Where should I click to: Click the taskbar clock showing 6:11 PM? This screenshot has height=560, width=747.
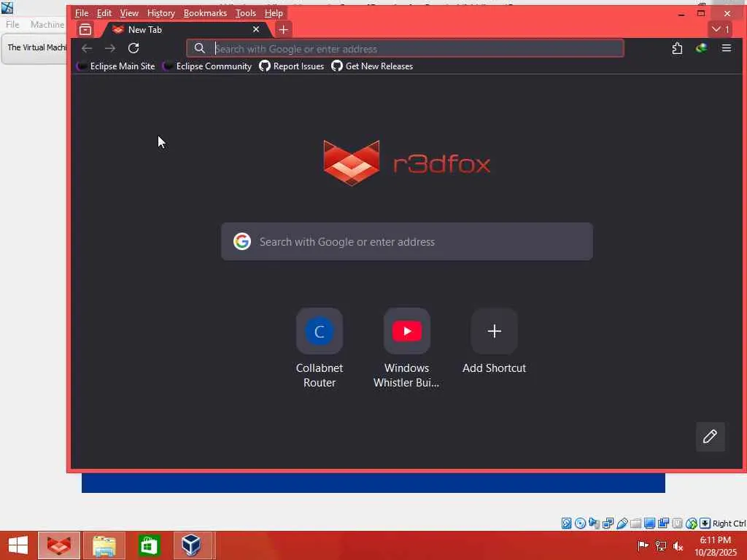715,545
